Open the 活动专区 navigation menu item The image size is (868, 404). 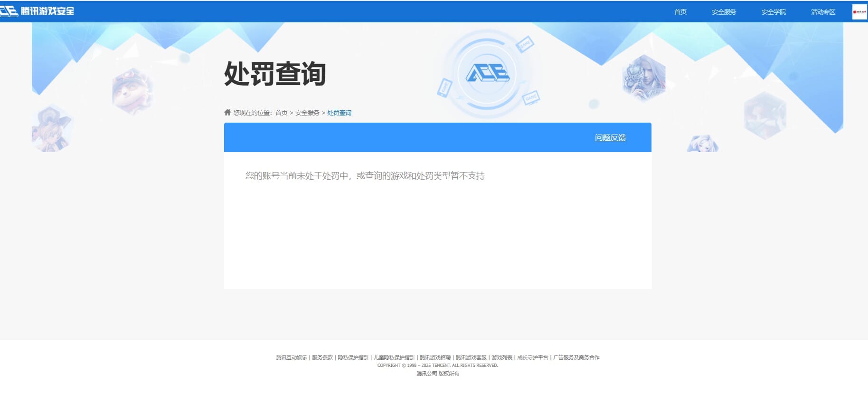pos(823,12)
